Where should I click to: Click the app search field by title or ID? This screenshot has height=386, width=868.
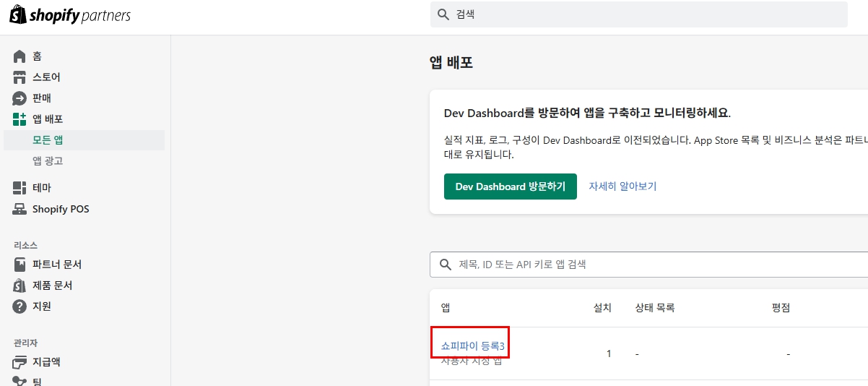650,265
